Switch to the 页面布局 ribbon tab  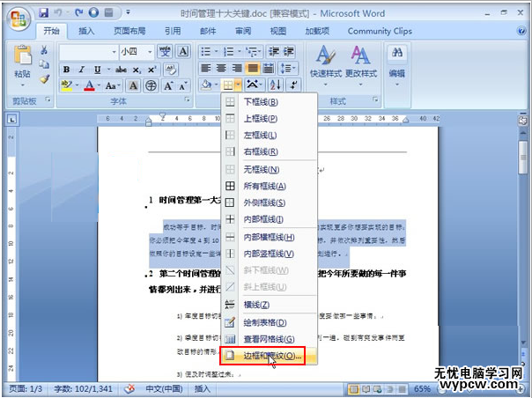(x=129, y=31)
